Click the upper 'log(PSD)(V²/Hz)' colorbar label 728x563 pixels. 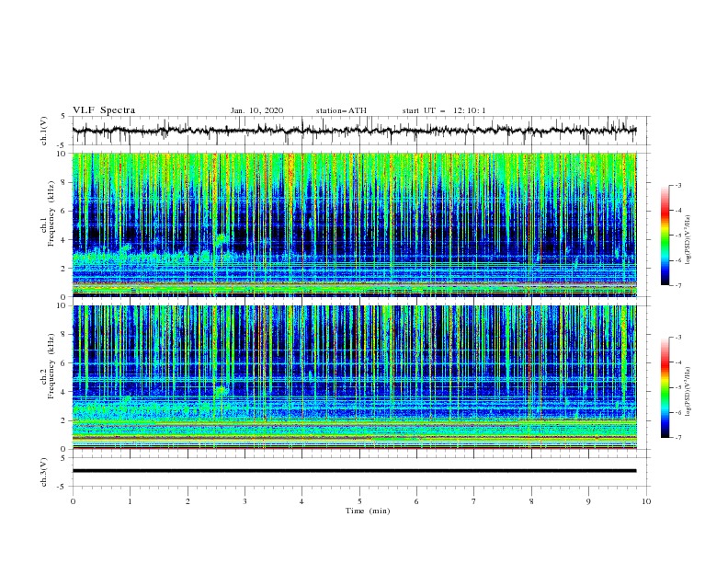(x=688, y=240)
